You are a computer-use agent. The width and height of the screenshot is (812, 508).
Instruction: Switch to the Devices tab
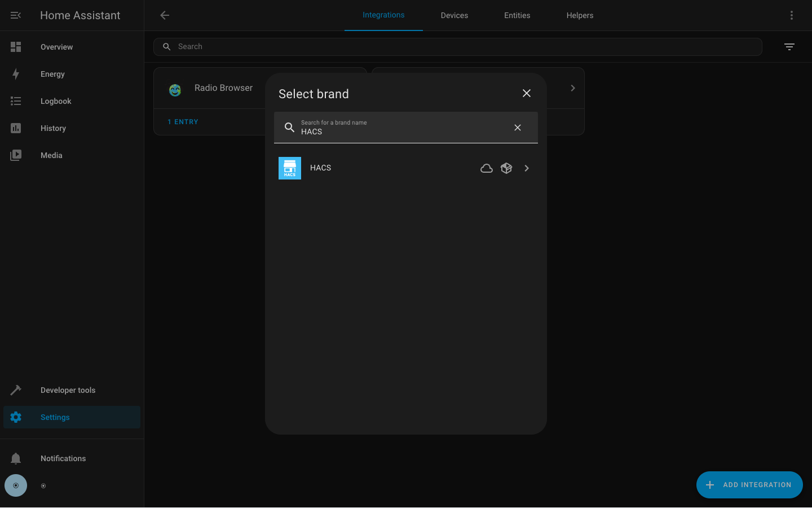pyautogui.click(x=454, y=15)
